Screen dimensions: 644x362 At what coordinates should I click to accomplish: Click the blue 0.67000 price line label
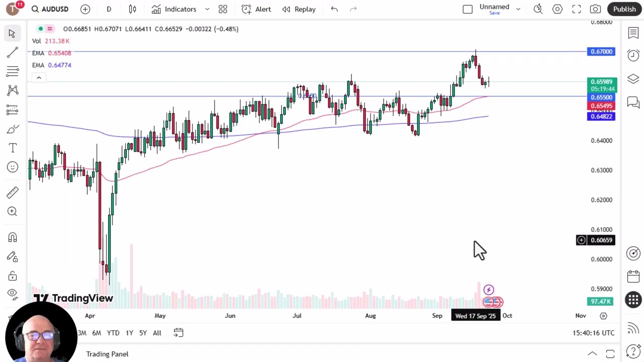coord(601,52)
